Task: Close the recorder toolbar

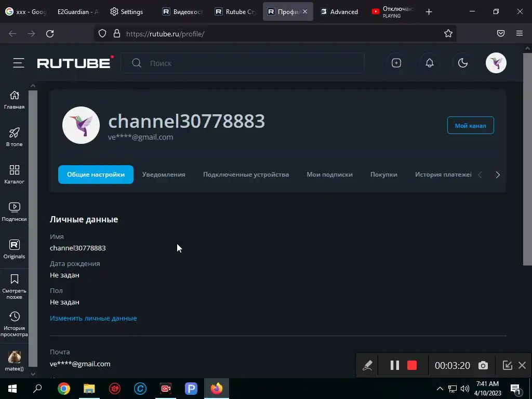Action: coord(522,365)
